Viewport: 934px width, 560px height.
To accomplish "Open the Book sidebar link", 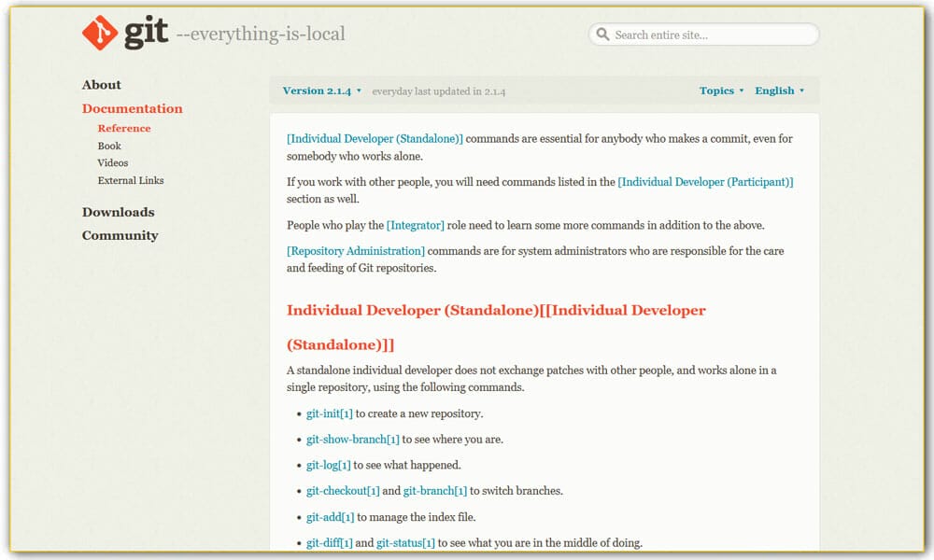I will [x=109, y=146].
